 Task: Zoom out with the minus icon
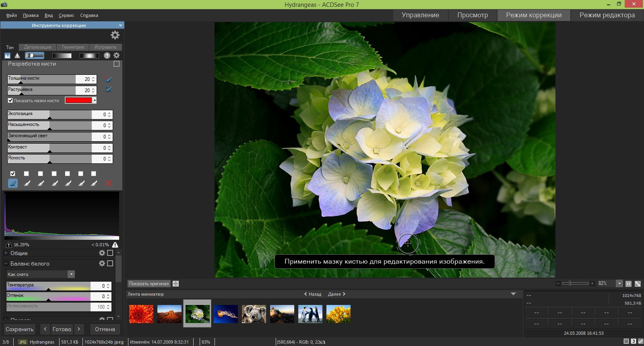[x=558, y=284]
